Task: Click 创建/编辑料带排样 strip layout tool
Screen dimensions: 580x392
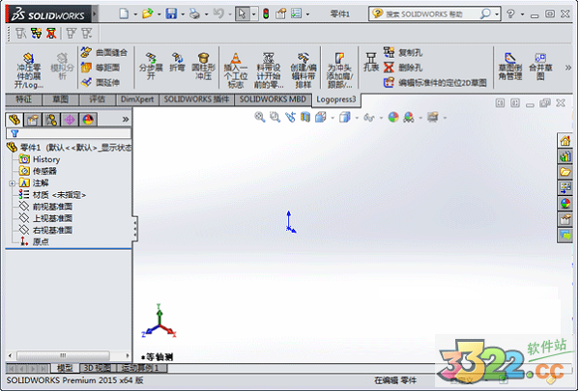Action: point(304,70)
